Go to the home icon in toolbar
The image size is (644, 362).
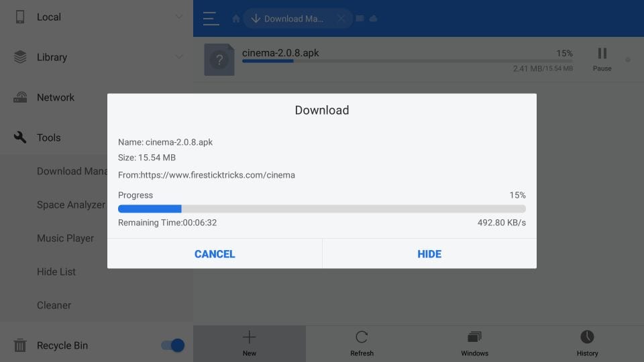(235, 19)
